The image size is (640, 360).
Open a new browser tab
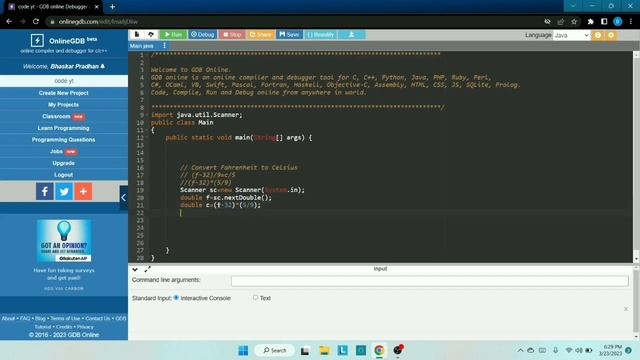point(112,7)
